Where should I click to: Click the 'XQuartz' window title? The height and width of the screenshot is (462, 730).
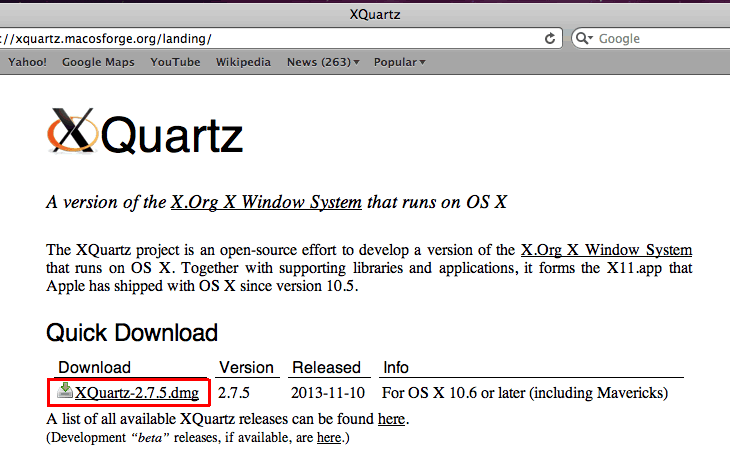click(x=375, y=14)
